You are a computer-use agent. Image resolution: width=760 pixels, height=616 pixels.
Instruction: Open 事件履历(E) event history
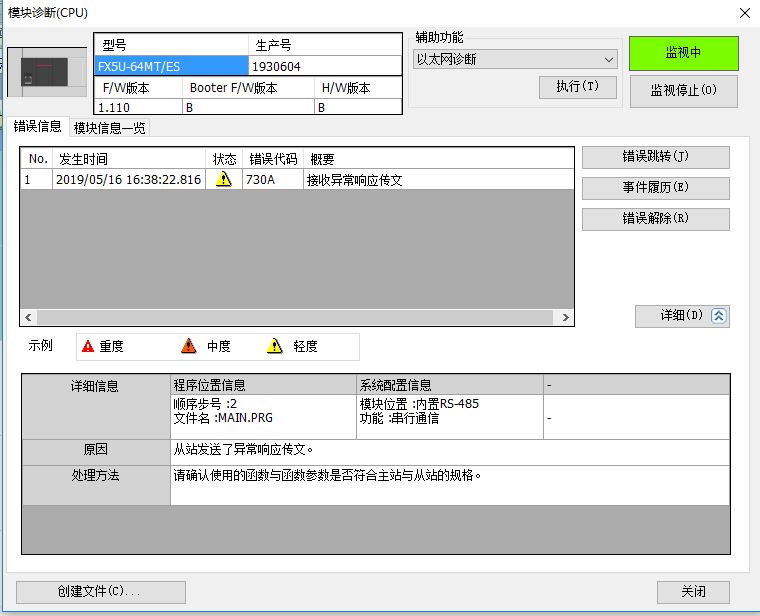point(655,187)
